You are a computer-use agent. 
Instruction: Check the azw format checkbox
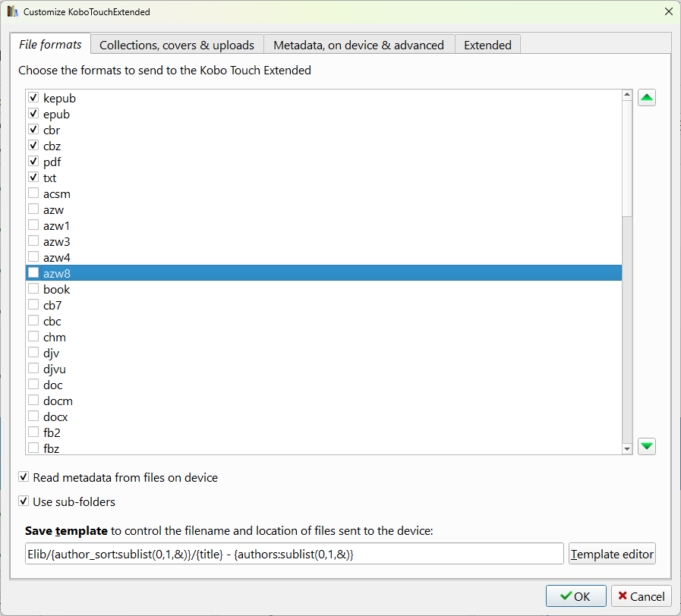(33, 209)
